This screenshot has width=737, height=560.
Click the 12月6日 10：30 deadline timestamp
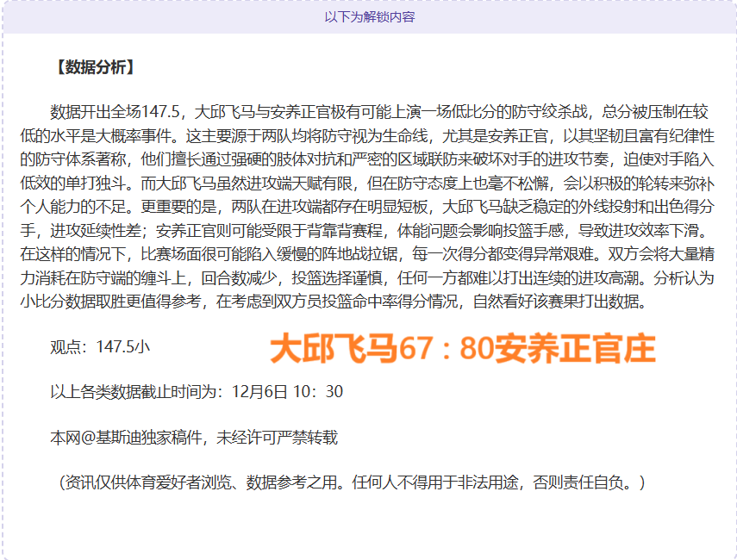pos(287,392)
